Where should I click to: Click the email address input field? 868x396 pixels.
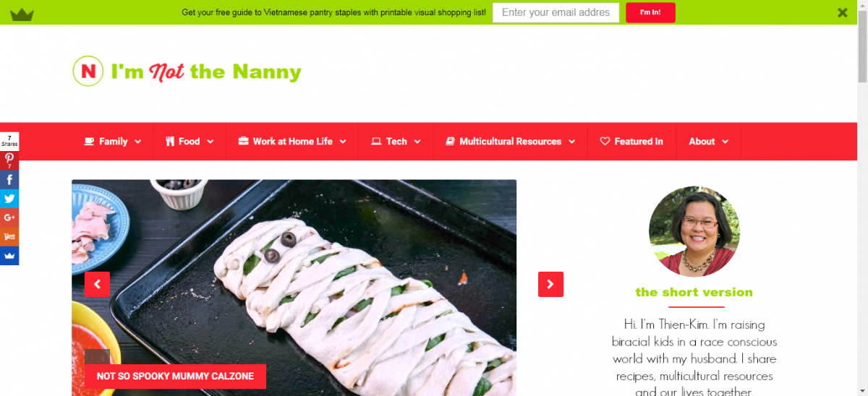tap(556, 12)
